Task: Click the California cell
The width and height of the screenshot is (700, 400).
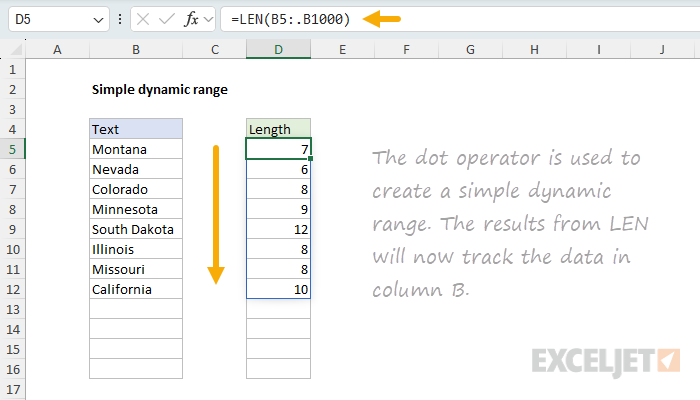Action: [135, 289]
